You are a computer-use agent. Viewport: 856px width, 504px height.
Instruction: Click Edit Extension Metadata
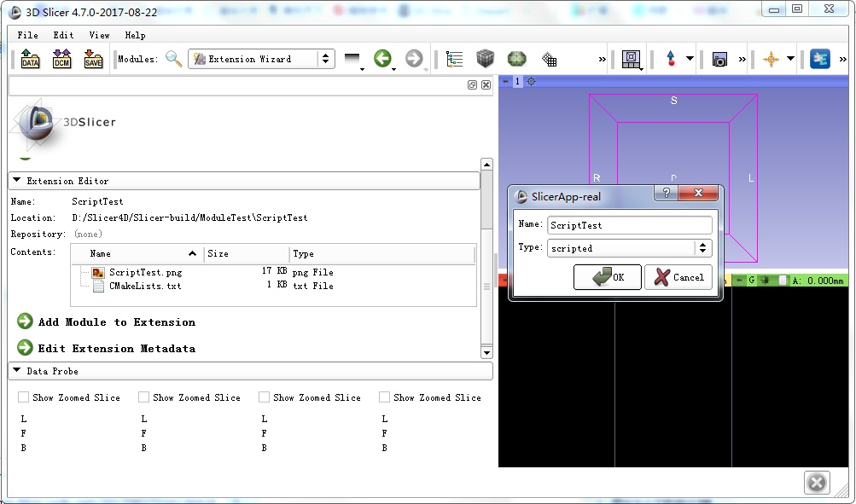(x=107, y=348)
